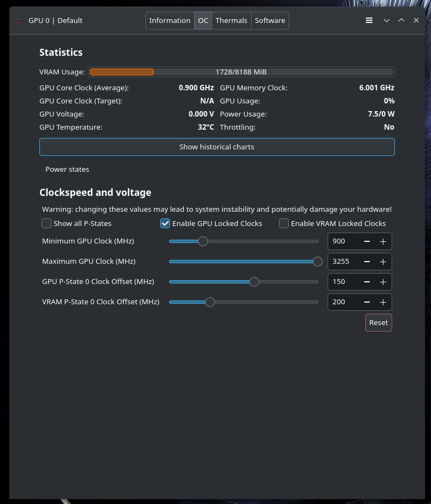Click the Reset button
Viewport: 431px width, 504px height.
(378, 322)
